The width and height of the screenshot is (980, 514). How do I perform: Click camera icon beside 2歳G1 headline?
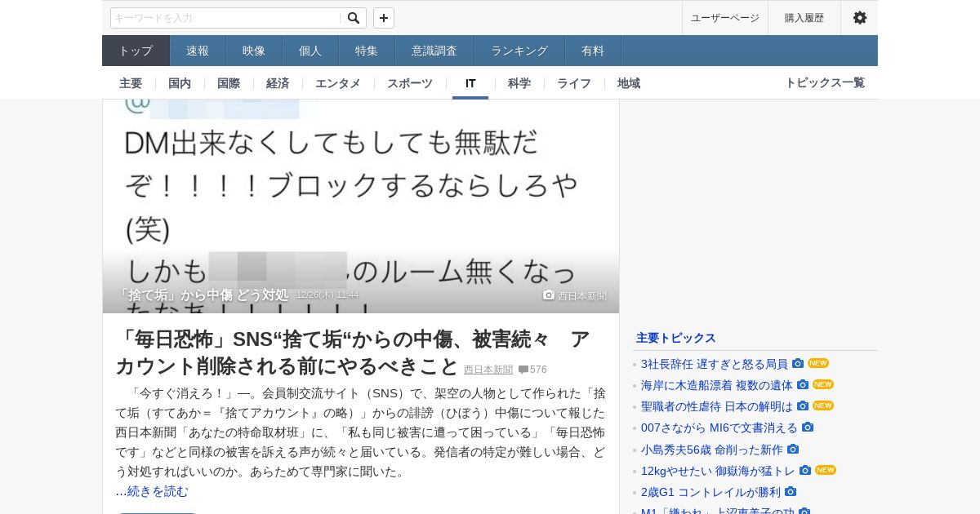click(x=791, y=492)
